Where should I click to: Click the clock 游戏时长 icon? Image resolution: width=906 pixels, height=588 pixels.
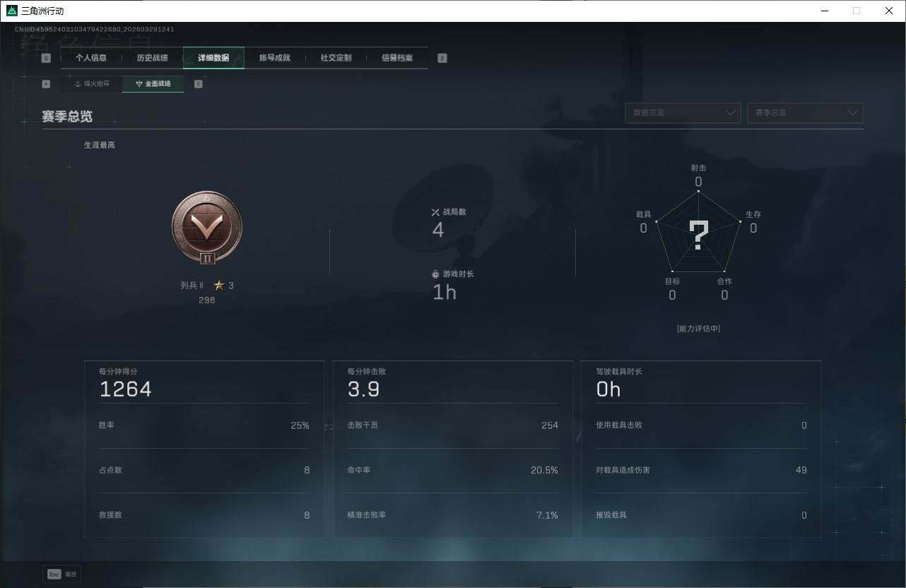(x=435, y=274)
